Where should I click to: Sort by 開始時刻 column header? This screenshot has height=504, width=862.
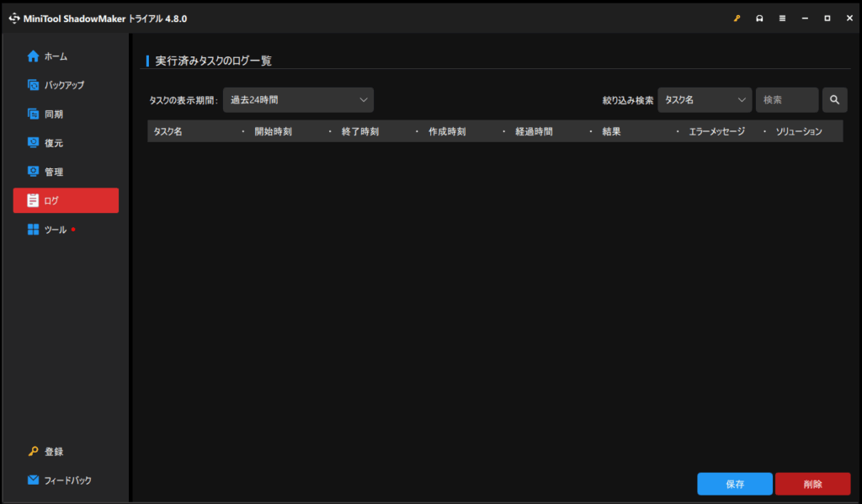point(274,132)
